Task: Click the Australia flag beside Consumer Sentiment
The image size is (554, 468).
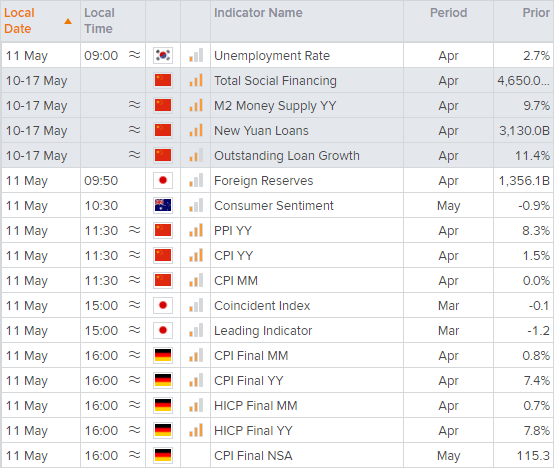Action: pos(163,206)
